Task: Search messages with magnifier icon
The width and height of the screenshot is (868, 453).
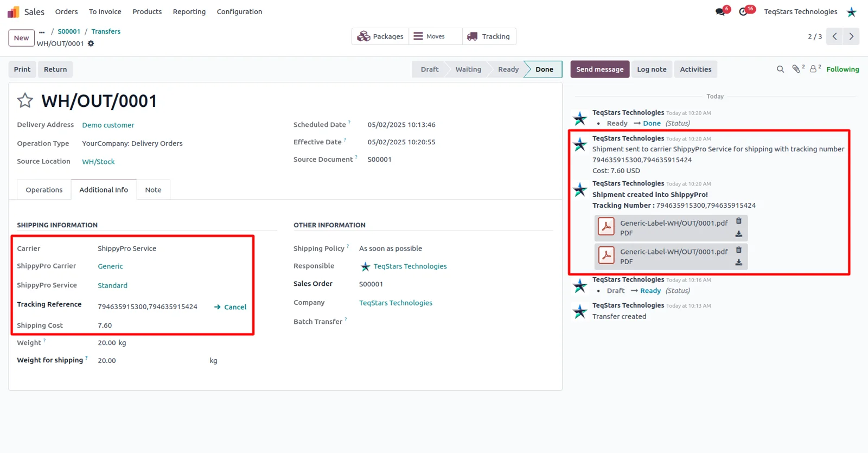Action: [780, 69]
